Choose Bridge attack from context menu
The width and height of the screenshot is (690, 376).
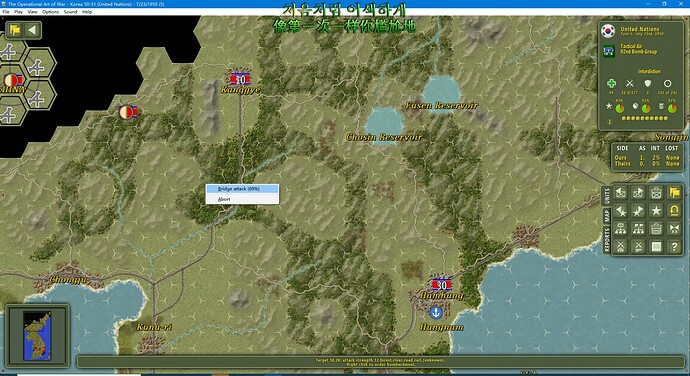click(242, 189)
